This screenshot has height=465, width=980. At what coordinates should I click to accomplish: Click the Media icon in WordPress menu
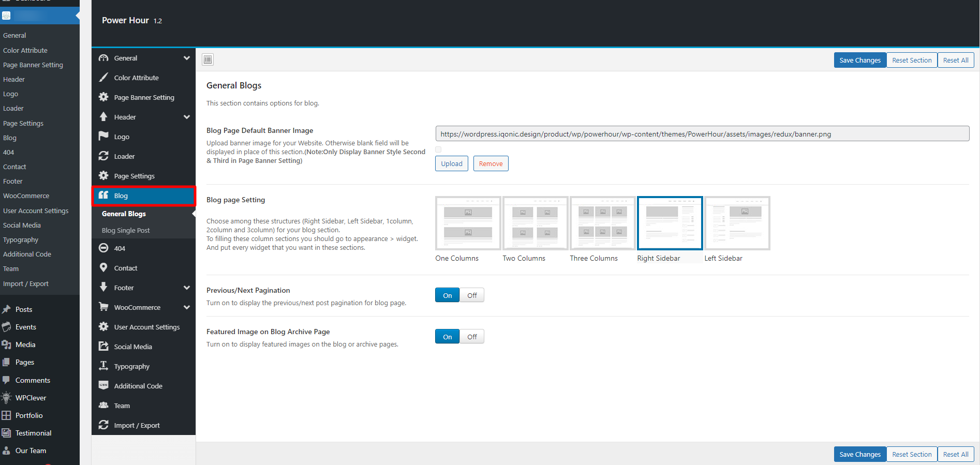pos(6,344)
